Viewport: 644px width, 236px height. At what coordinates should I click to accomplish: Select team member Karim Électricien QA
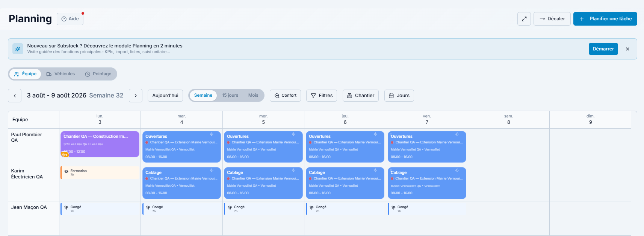(x=27, y=174)
